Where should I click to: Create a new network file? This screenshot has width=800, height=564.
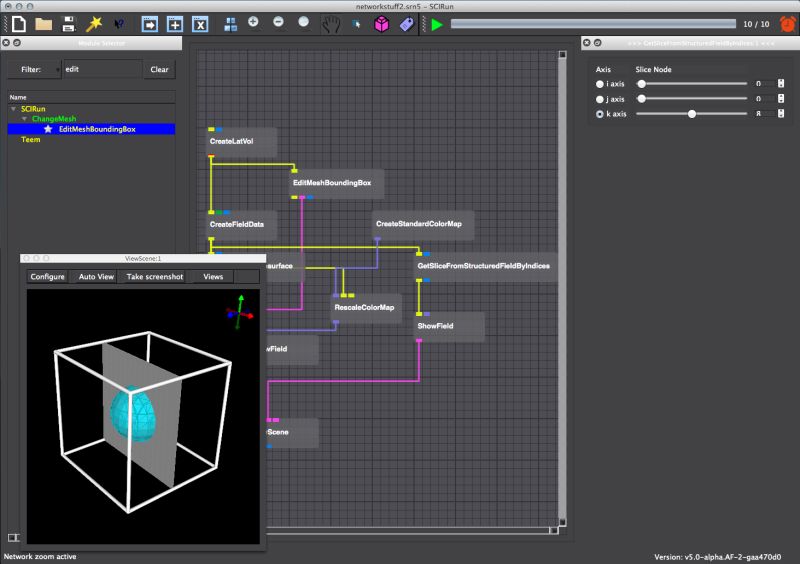tap(19, 24)
